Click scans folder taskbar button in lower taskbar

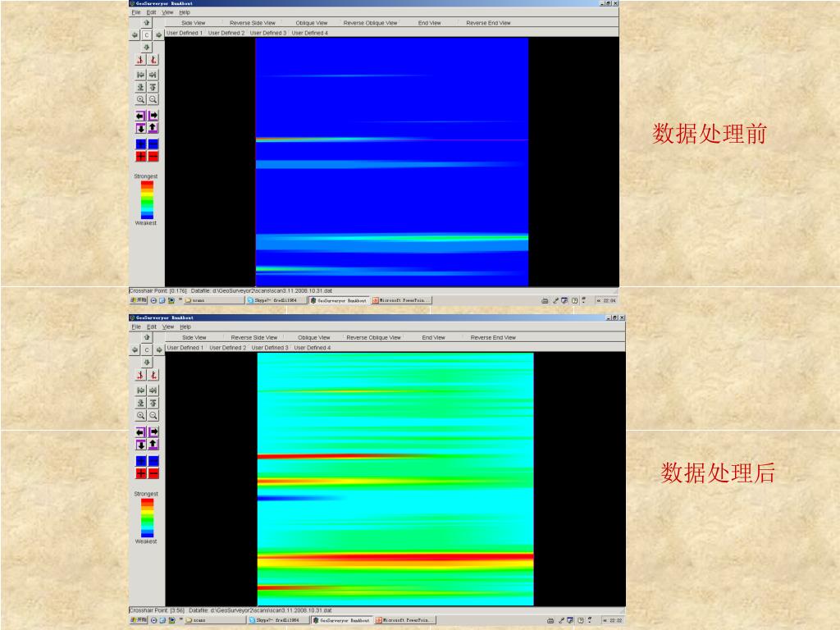[214, 620]
